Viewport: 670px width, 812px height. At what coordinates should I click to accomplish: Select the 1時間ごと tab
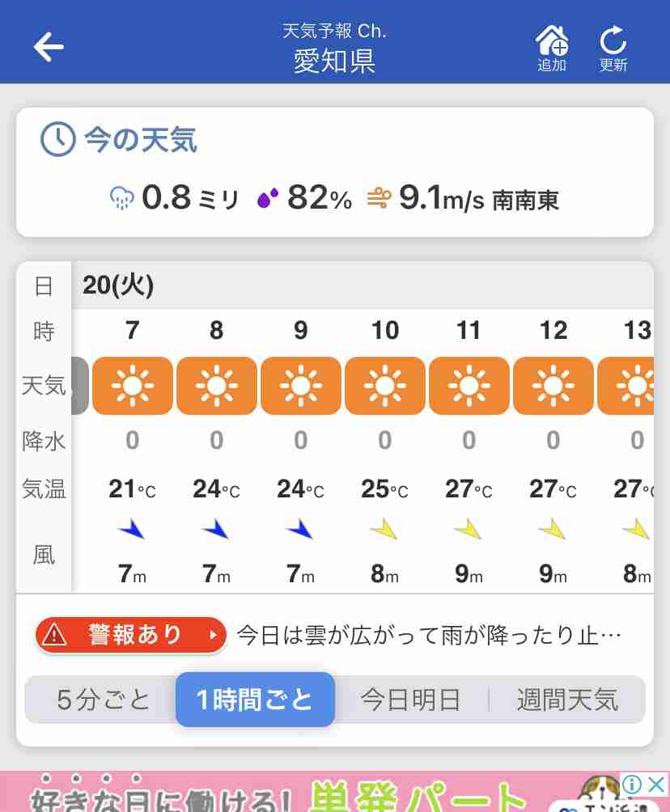point(255,700)
